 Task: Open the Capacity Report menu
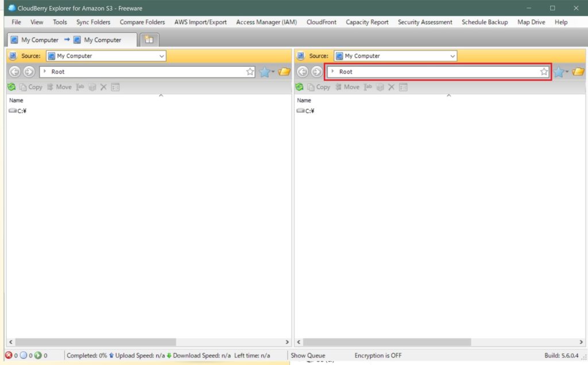tap(367, 22)
